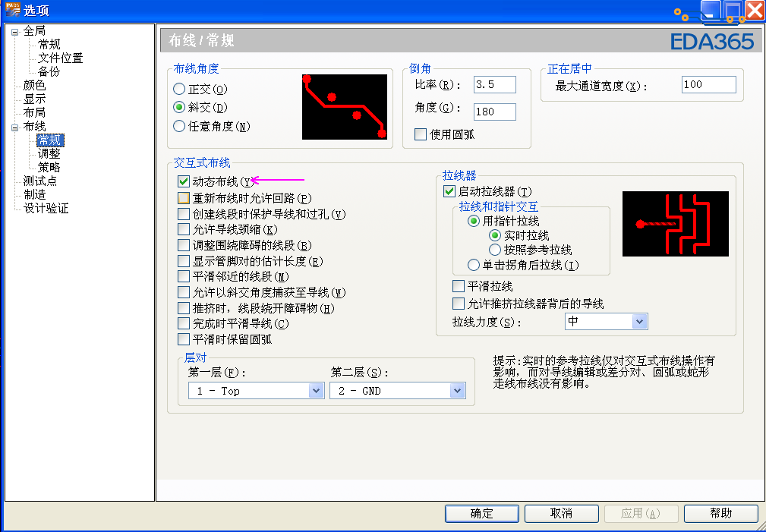Screen dimensions: 766x532
Task: Collapse the 布线 tree node
Action: 14,128
